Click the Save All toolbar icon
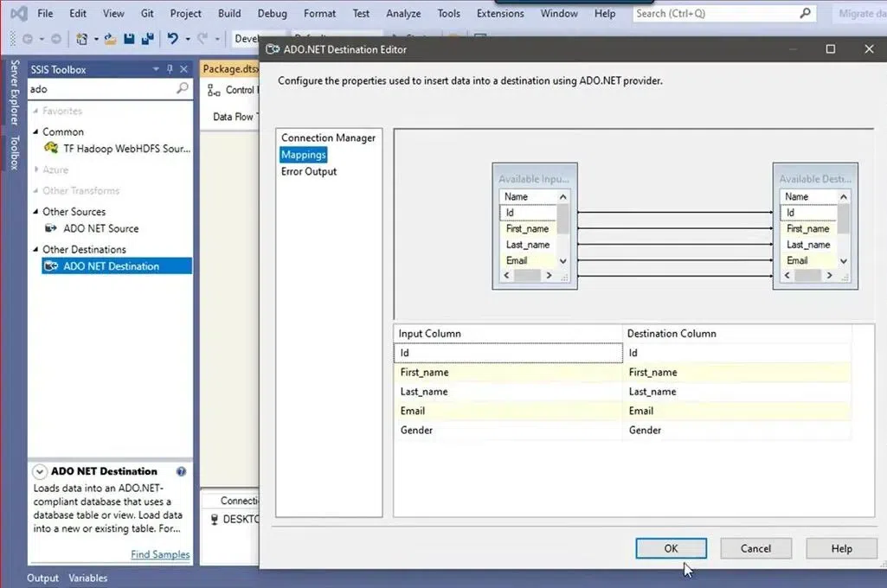The image size is (887, 588). 147,39
